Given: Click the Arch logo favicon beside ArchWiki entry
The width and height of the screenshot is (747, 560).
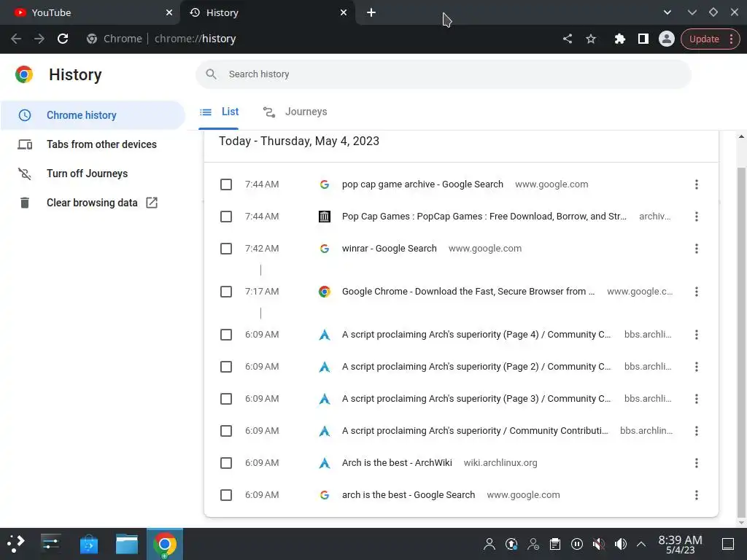Looking at the screenshot, I should (325, 463).
